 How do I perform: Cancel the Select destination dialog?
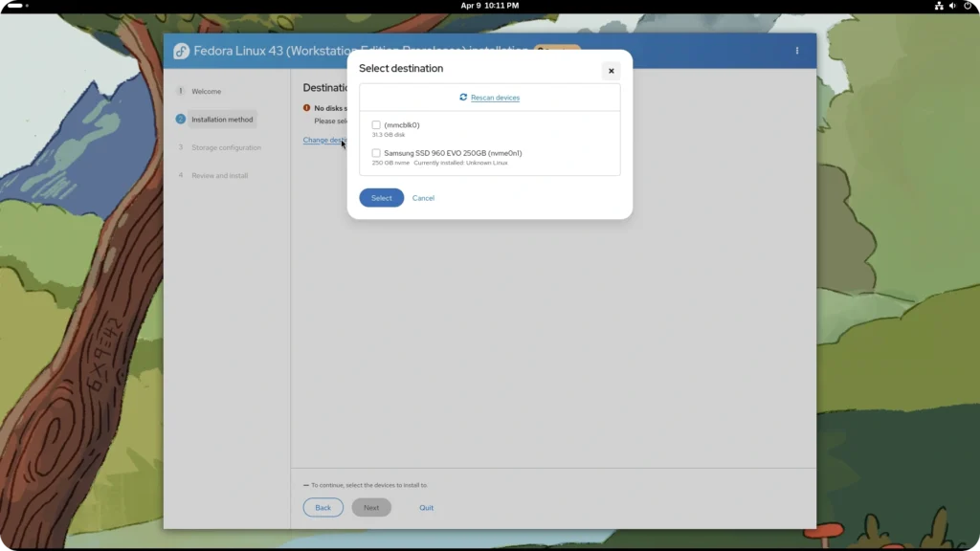pyautogui.click(x=423, y=198)
